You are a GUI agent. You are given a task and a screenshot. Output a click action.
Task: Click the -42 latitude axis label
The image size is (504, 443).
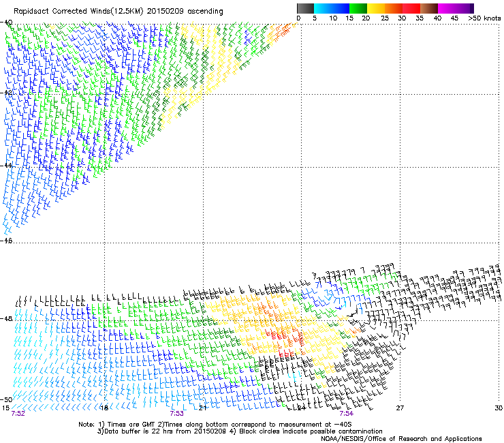(6, 93)
